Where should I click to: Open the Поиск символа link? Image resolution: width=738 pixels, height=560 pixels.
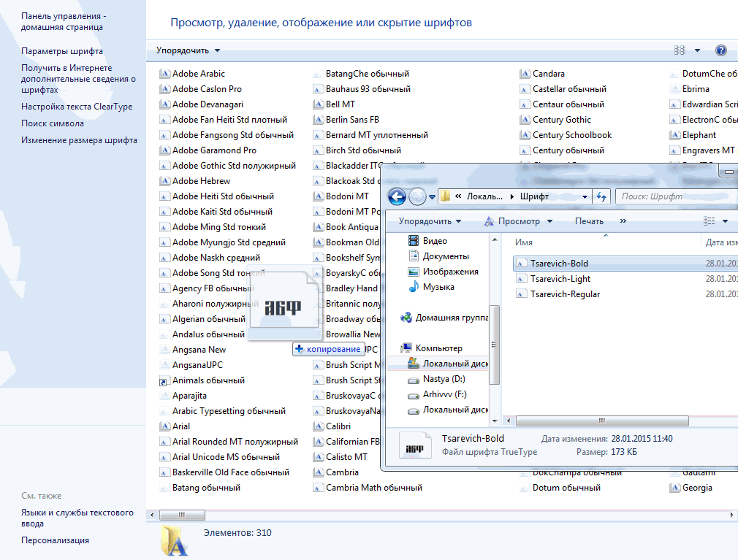point(52,123)
